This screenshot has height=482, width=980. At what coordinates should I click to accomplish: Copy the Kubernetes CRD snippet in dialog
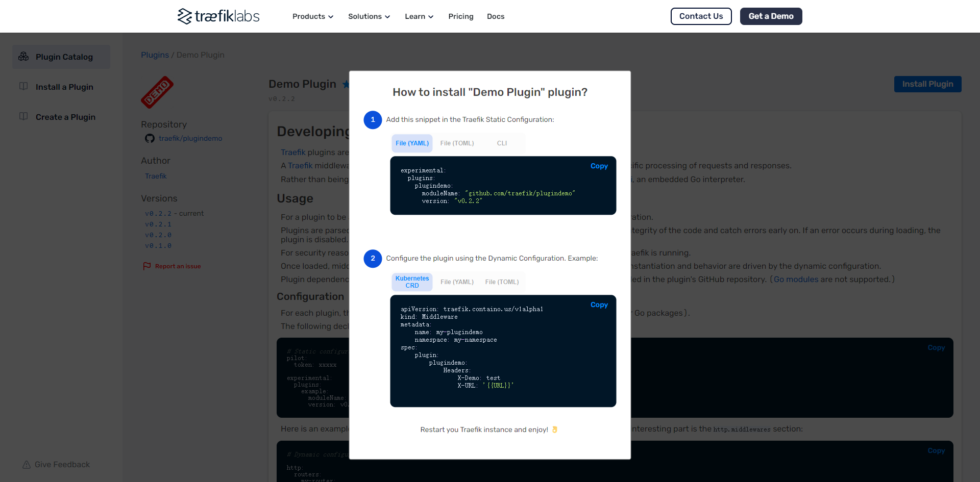click(599, 305)
